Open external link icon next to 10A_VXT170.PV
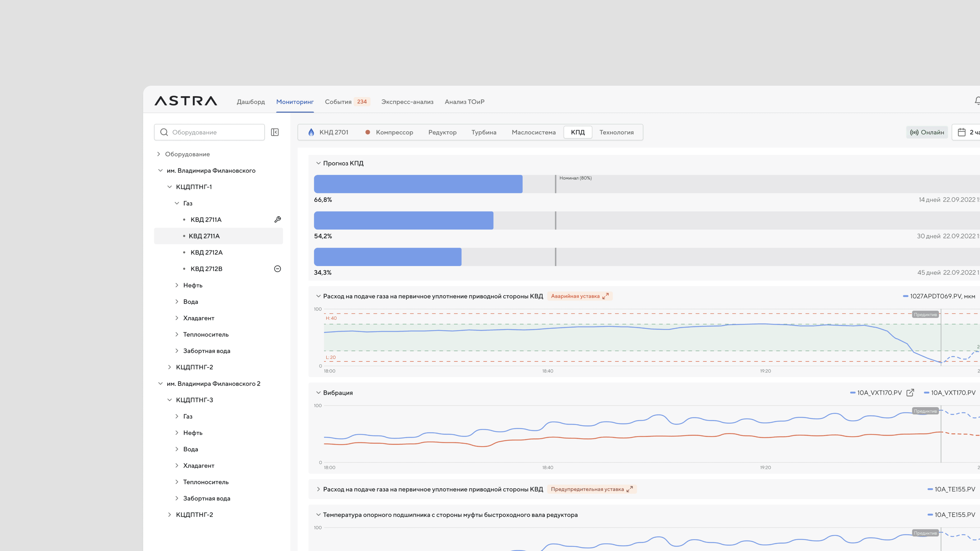 pyautogui.click(x=910, y=392)
